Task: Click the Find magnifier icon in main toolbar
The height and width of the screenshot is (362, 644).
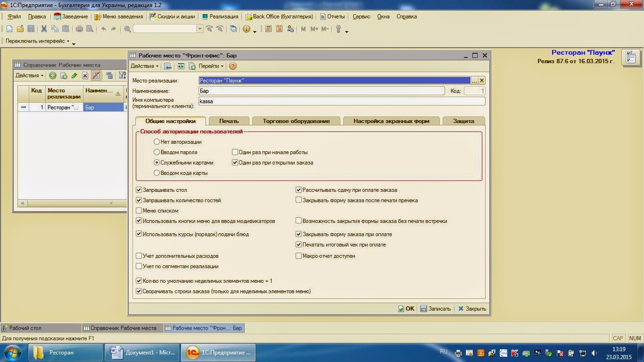Action: tap(127, 29)
